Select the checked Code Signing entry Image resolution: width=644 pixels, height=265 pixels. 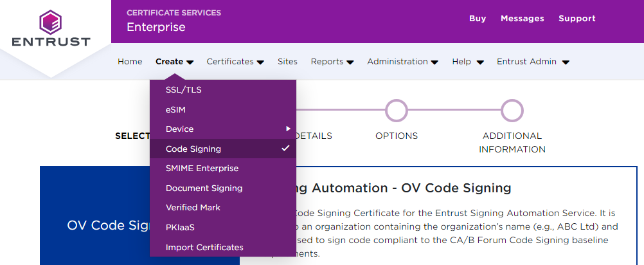pyautogui.click(x=193, y=149)
